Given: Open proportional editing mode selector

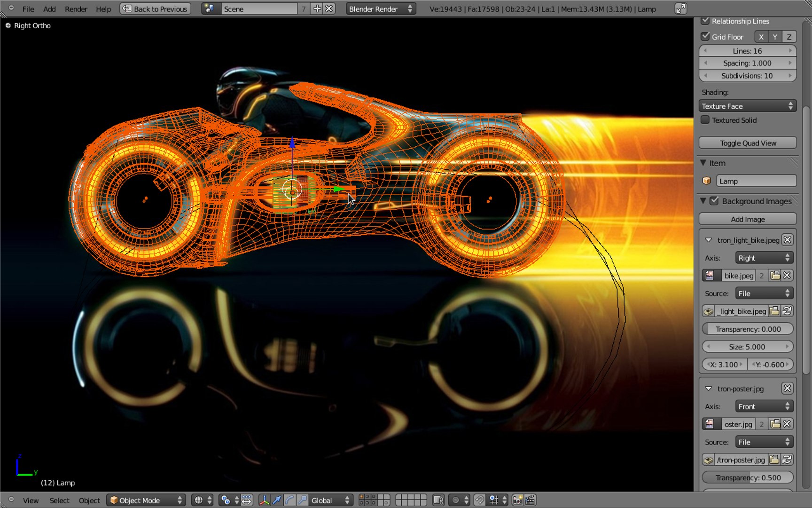Looking at the screenshot, I should [460, 500].
